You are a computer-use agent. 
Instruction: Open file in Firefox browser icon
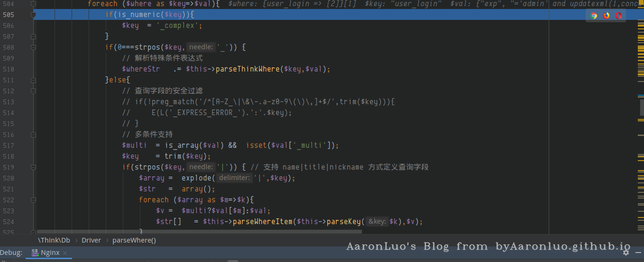coord(606,16)
